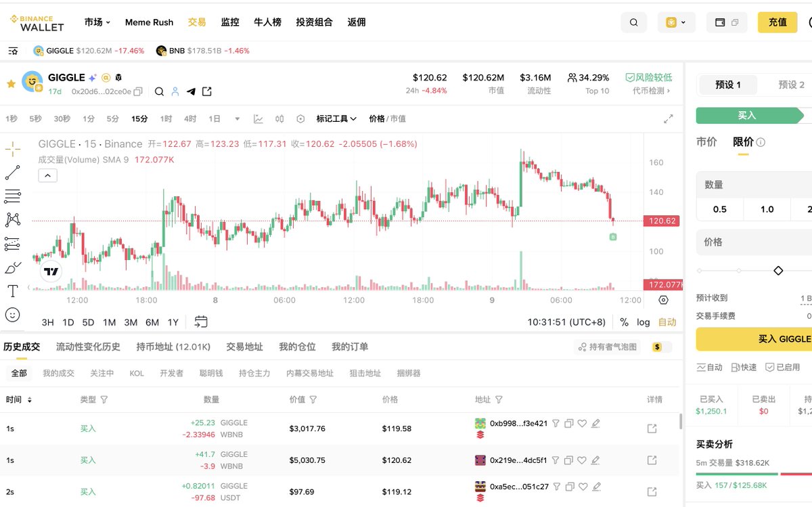Screen dimensions: 812x507
Task: Select the XABCD pattern tool
Action: (x=12, y=219)
